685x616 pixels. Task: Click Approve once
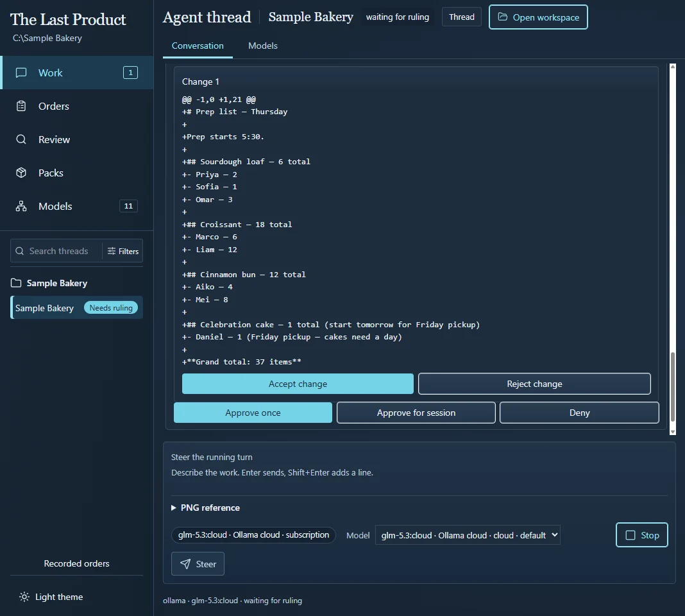click(253, 413)
